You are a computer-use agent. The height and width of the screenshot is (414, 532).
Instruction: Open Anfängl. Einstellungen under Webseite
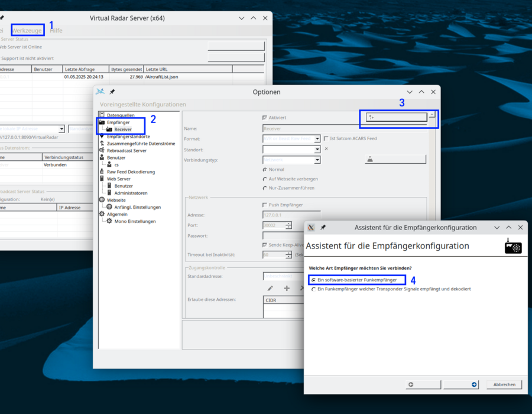[x=137, y=208]
